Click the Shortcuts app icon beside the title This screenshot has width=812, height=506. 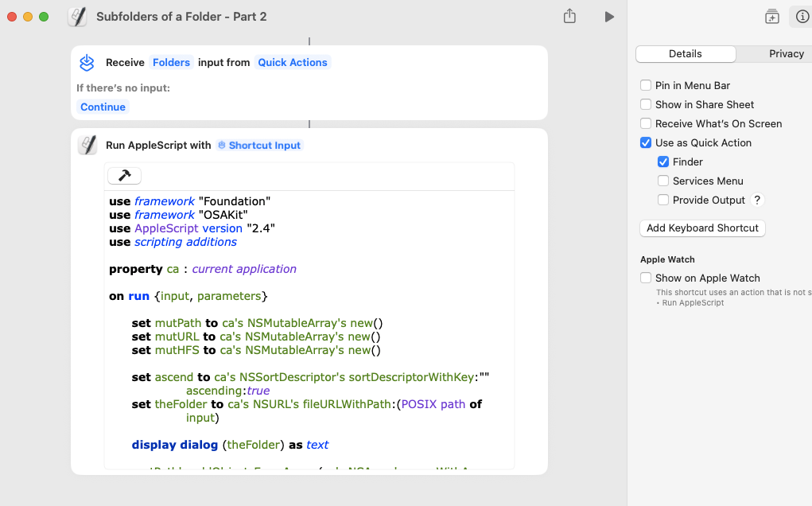(x=77, y=17)
